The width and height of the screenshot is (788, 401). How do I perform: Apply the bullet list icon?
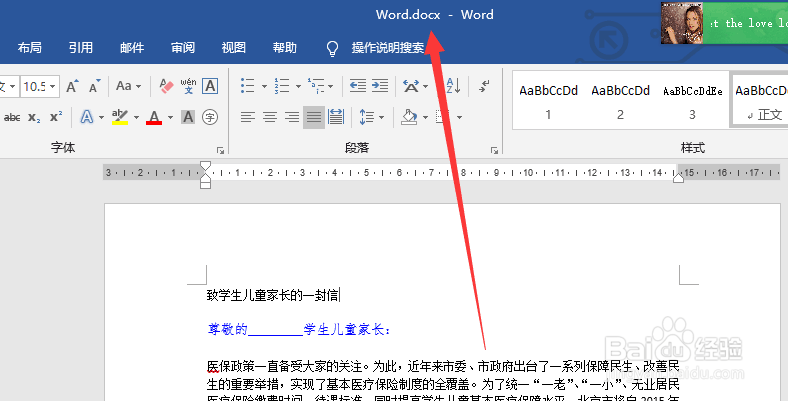click(248, 86)
